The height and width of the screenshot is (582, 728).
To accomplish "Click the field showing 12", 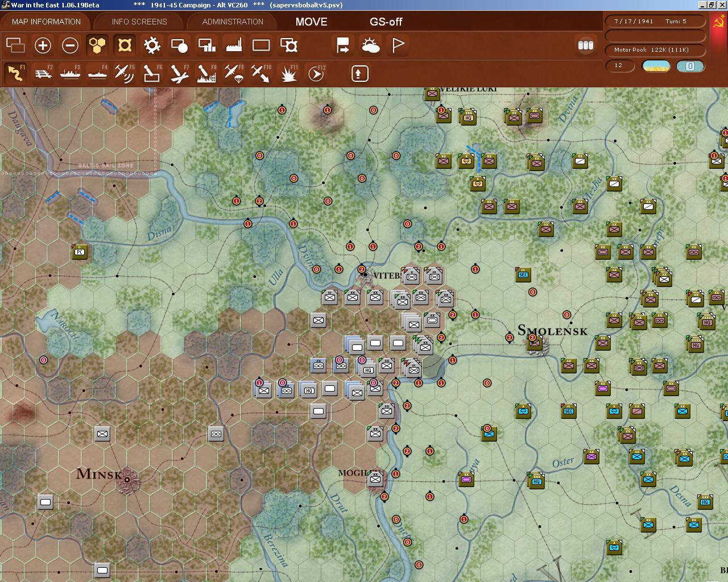I will pyautogui.click(x=619, y=65).
